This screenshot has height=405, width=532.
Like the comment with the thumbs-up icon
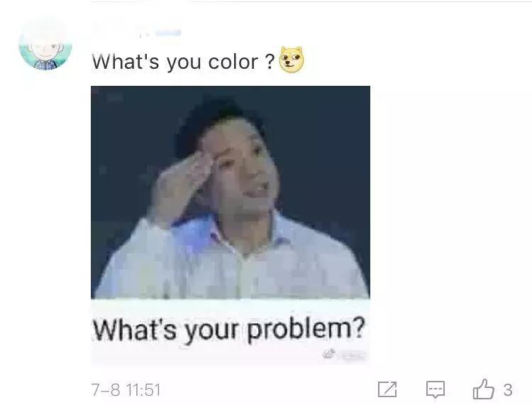tap(484, 389)
